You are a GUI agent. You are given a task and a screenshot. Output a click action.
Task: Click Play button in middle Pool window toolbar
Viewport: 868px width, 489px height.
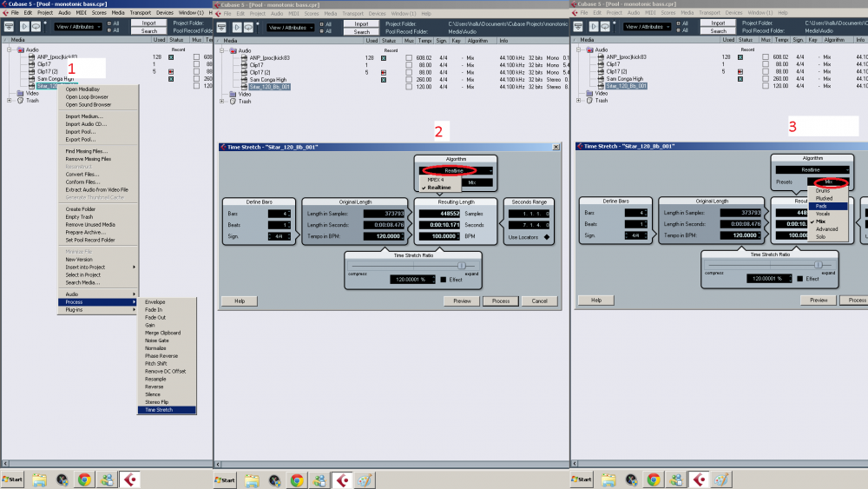tap(237, 27)
